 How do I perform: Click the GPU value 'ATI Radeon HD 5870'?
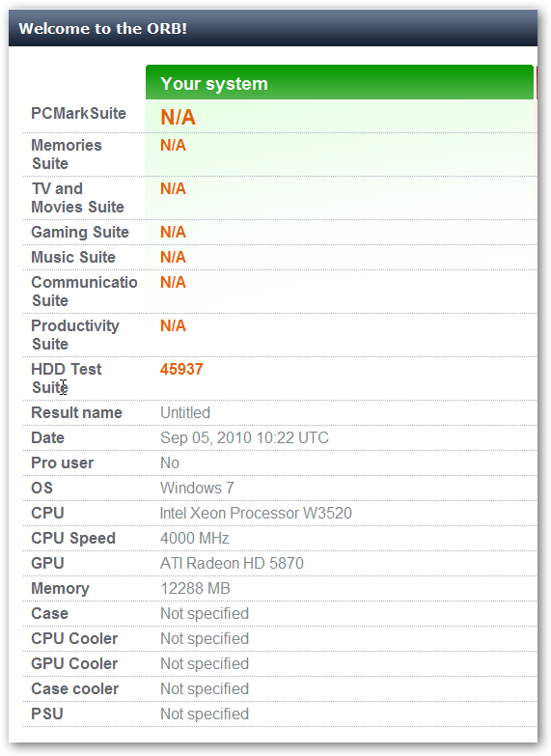tap(232, 563)
